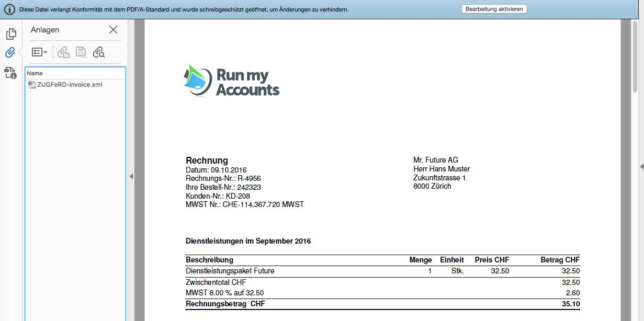The height and width of the screenshot is (321, 644).
Task: Click the info icon in notification bar
Action: (x=9, y=9)
